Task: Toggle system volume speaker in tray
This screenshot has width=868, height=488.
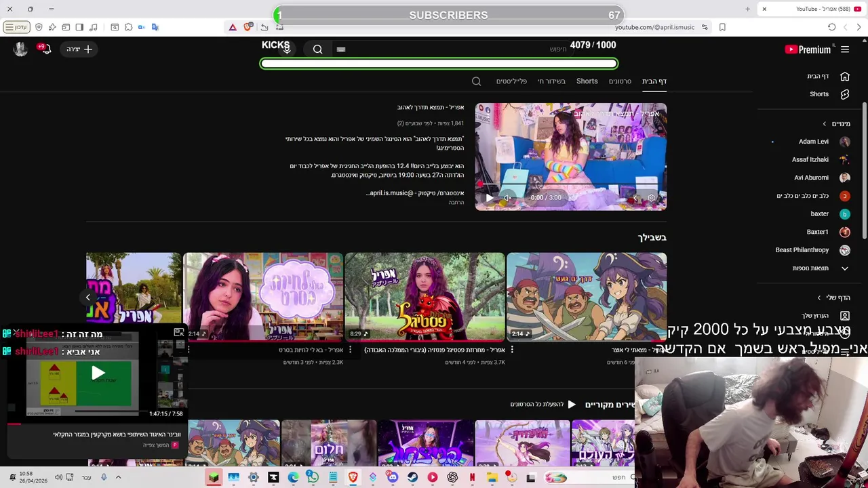Action: coord(58,478)
